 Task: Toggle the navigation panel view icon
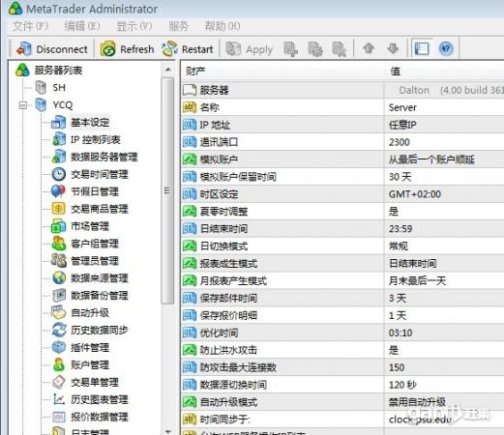(422, 49)
